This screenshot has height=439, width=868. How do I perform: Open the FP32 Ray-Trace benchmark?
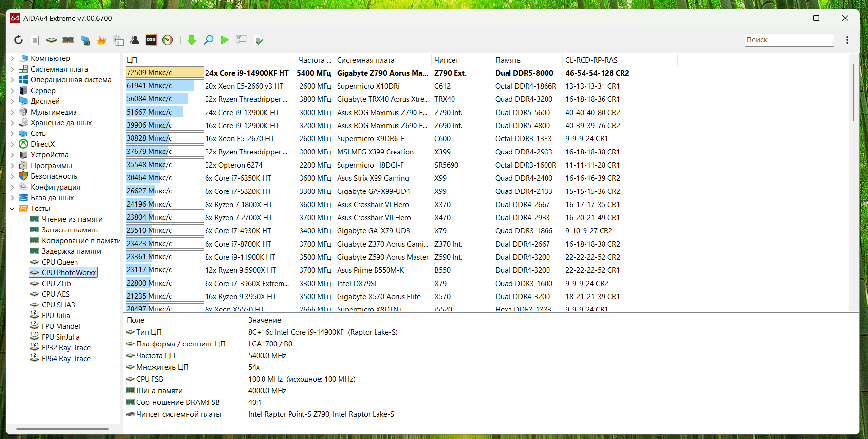pos(66,348)
